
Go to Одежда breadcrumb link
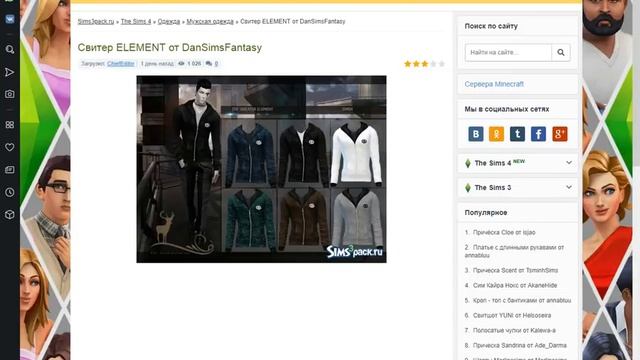(x=169, y=22)
